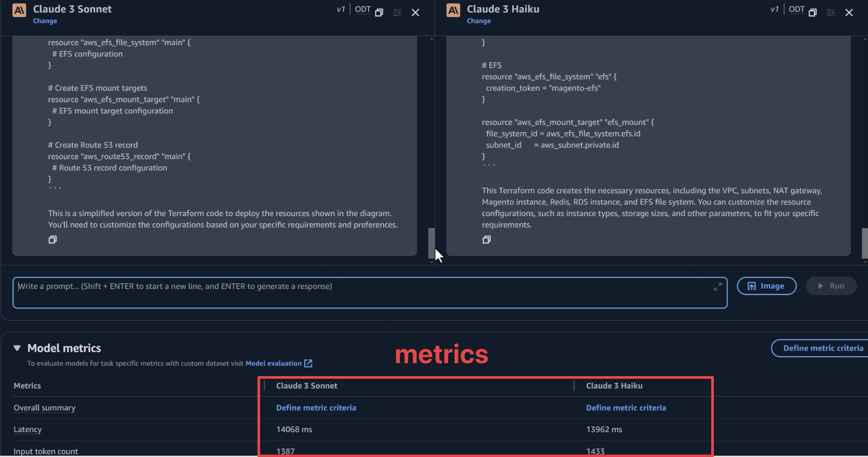Select the 13962 ms latency value

click(x=604, y=429)
